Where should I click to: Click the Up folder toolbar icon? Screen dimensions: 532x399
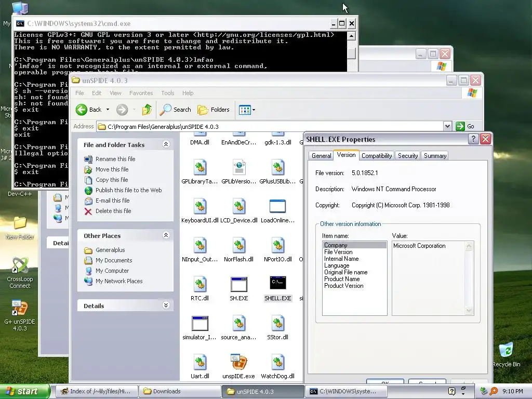click(147, 110)
